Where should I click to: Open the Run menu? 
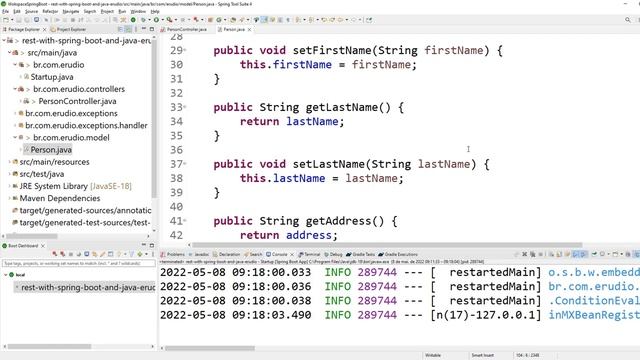(x=122, y=11)
